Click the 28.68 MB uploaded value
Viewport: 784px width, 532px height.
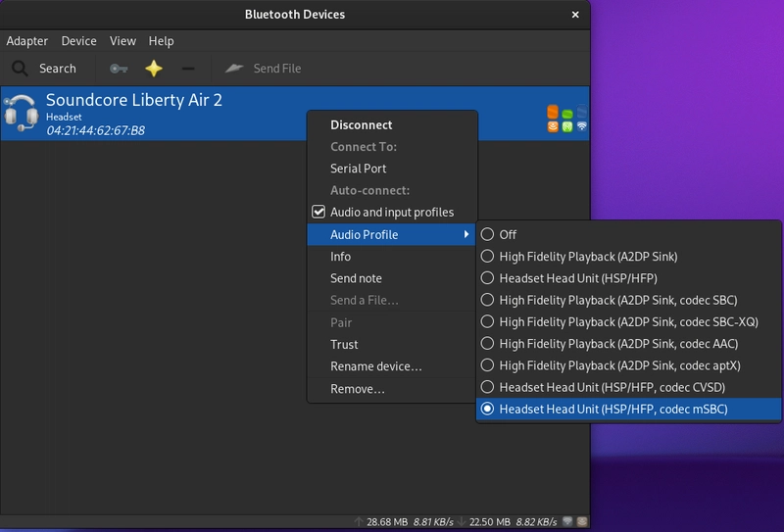click(387, 522)
